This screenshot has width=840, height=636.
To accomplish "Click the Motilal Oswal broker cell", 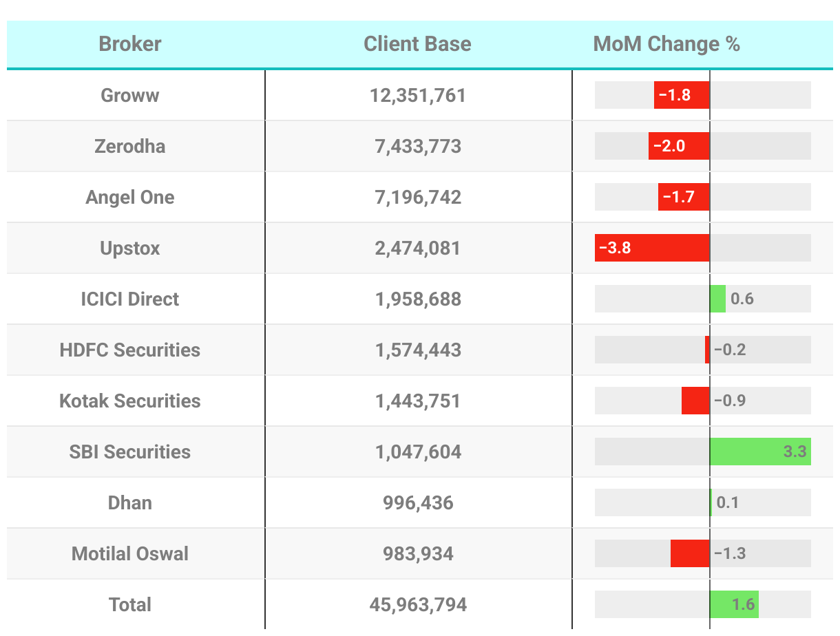I will point(130,553).
